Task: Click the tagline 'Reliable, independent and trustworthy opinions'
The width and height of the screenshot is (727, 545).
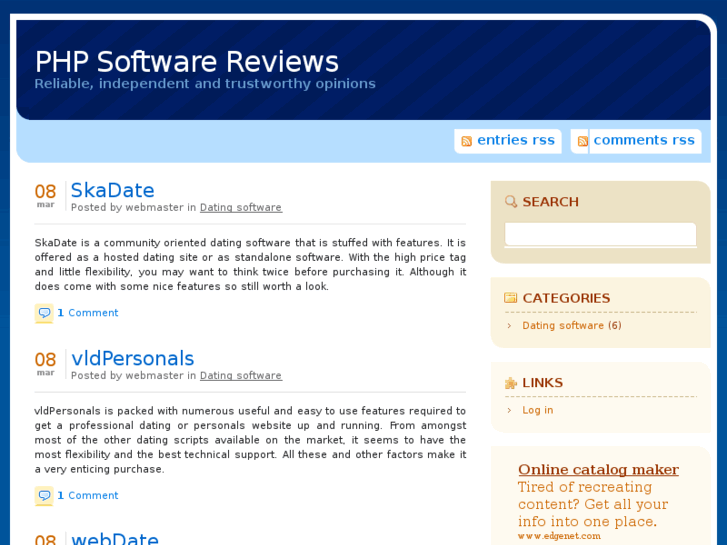Action: (x=205, y=83)
